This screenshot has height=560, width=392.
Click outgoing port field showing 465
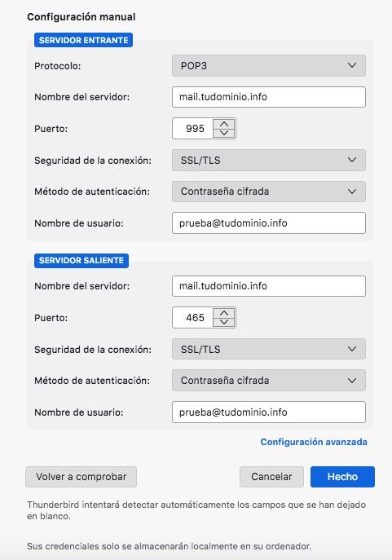coord(193,318)
